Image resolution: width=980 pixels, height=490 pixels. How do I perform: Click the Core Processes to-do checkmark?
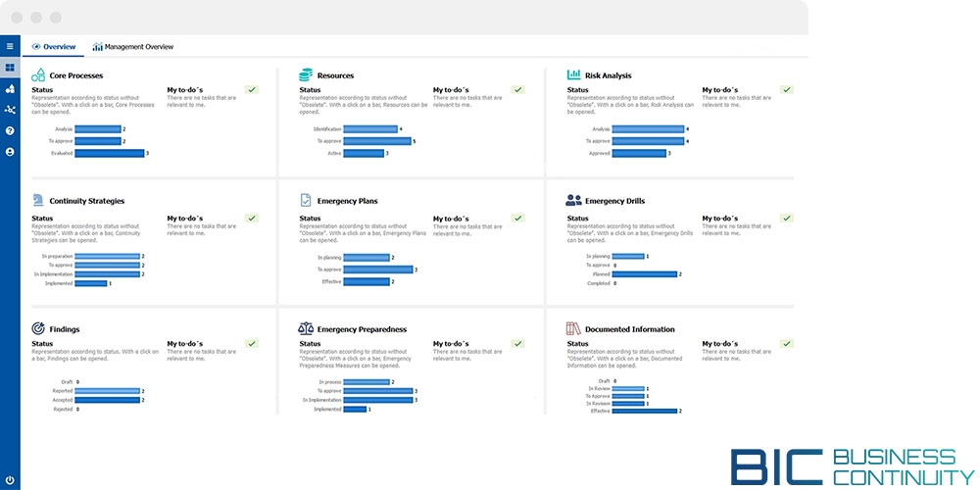(x=252, y=90)
